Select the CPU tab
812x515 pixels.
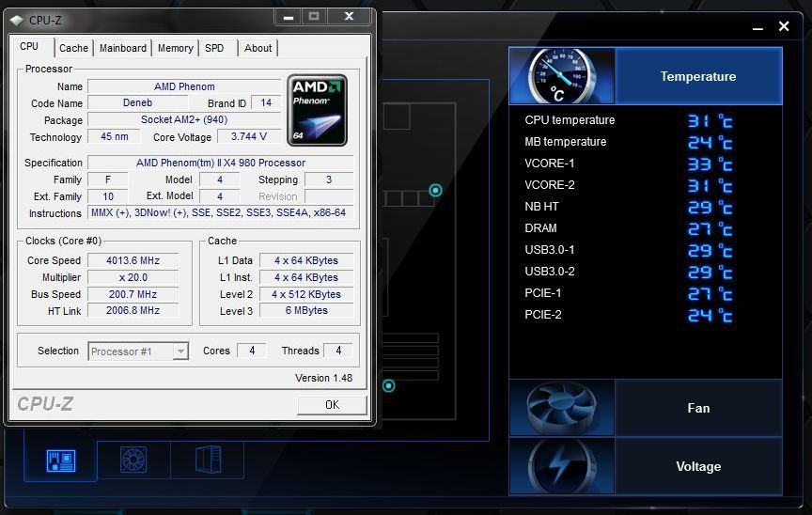click(29, 47)
